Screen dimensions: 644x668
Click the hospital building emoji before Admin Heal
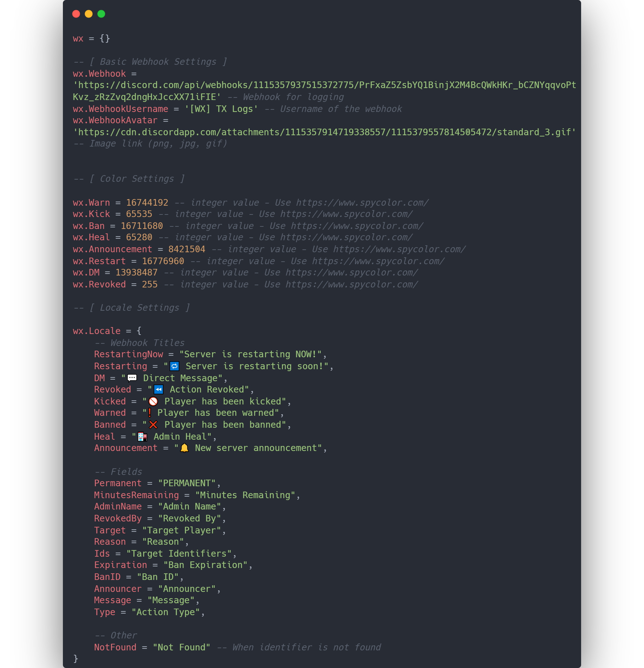[142, 437]
